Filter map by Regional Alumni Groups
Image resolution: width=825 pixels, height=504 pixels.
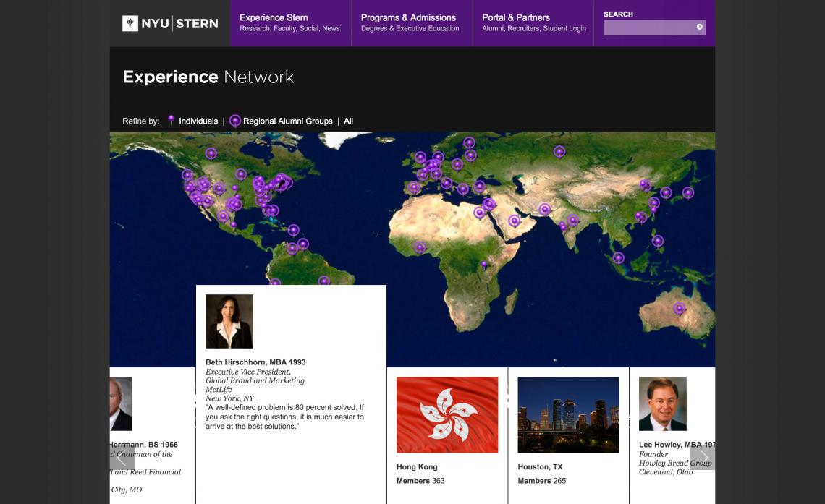pos(288,121)
